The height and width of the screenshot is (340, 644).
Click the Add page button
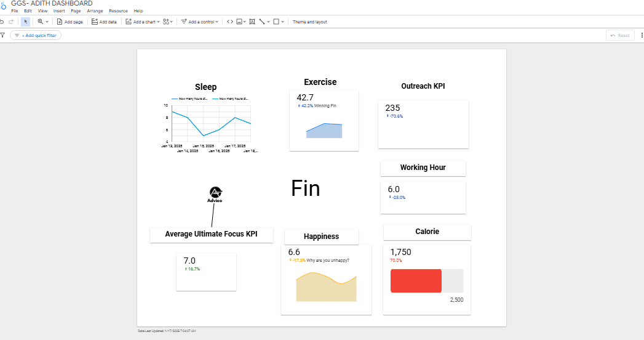[x=70, y=22]
